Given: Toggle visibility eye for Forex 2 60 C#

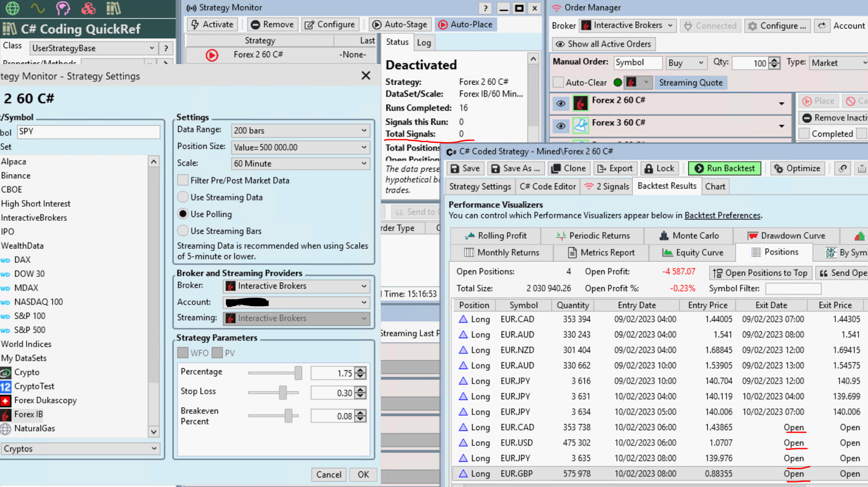Looking at the screenshot, I should click(561, 103).
